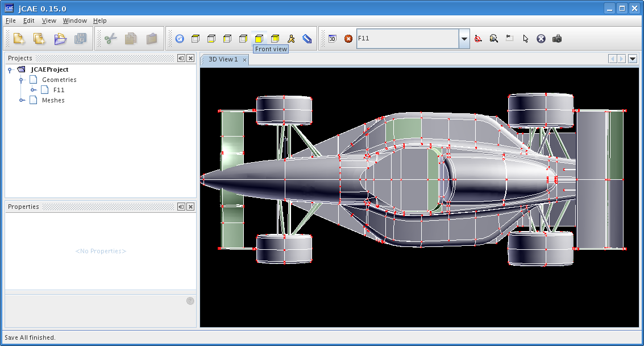This screenshot has width=644, height=346.
Task: Select cube view right of Front view
Action: pos(275,39)
